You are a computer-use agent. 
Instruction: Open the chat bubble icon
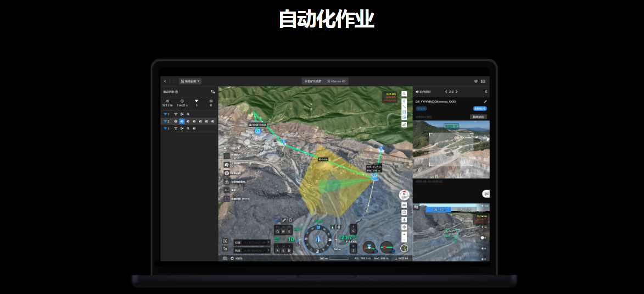click(486, 194)
